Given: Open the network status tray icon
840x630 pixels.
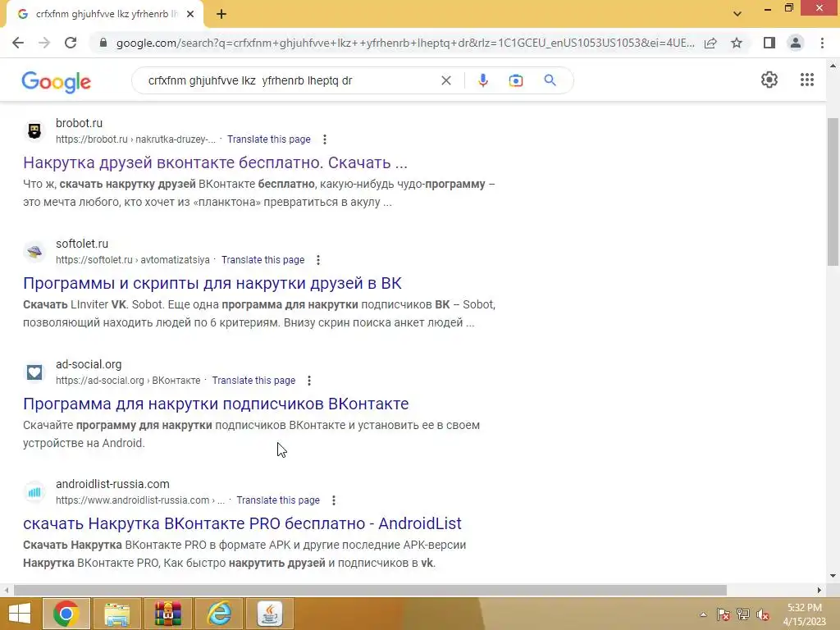Looking at the screenshot, I should [x=743, y=614].
